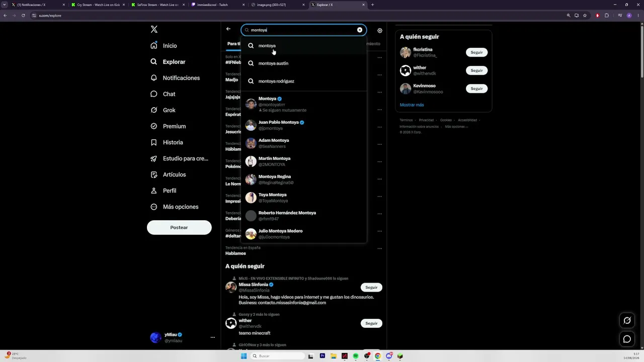Open explore settings gear
644x362 pixels.
click(380, 31)
